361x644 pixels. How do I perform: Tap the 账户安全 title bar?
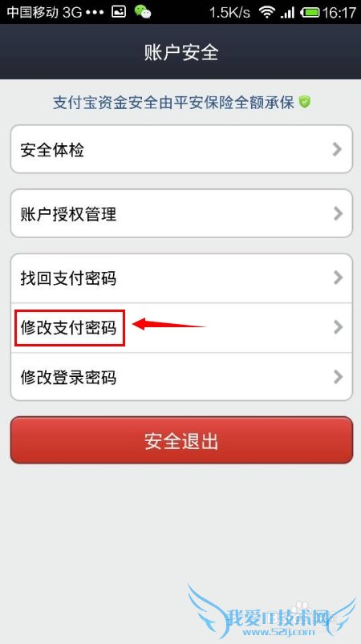[x=180, y=52]
